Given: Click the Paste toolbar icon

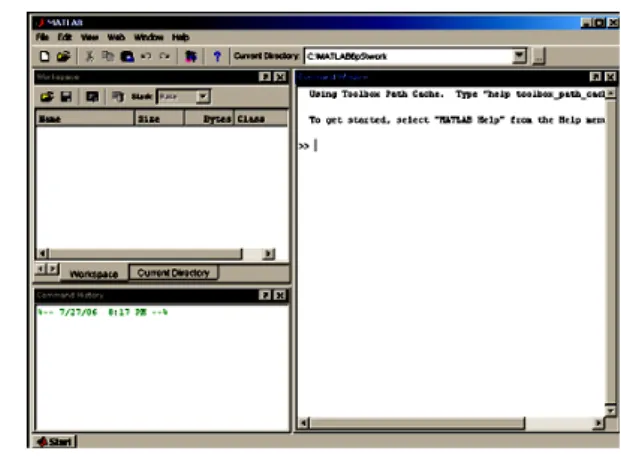Looking at the screenshot, I should (127, 56).
